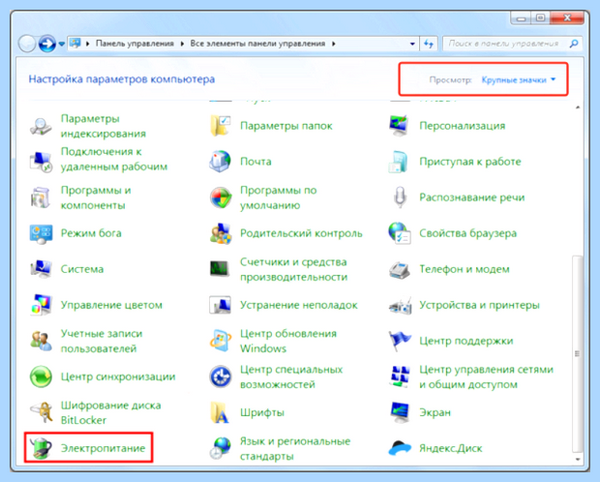
Task: Open the Шрифты link
Action: click(262, 413)
